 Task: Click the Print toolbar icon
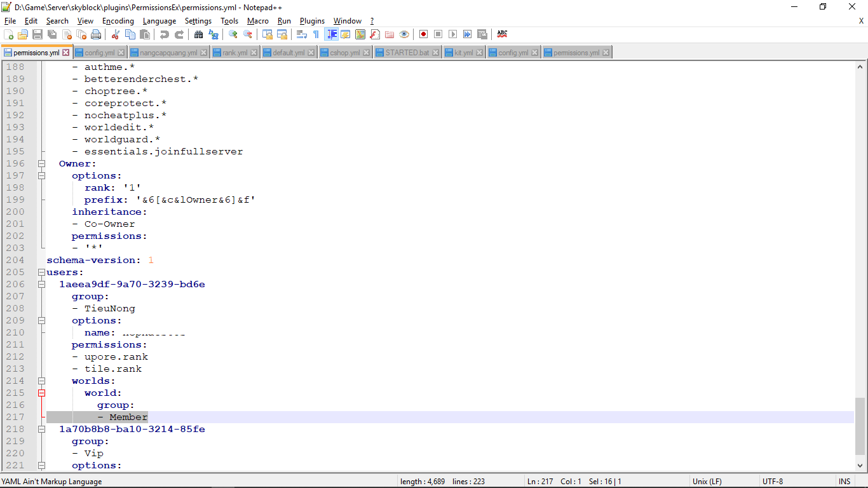pyautogui.click(x=96, y=34)
